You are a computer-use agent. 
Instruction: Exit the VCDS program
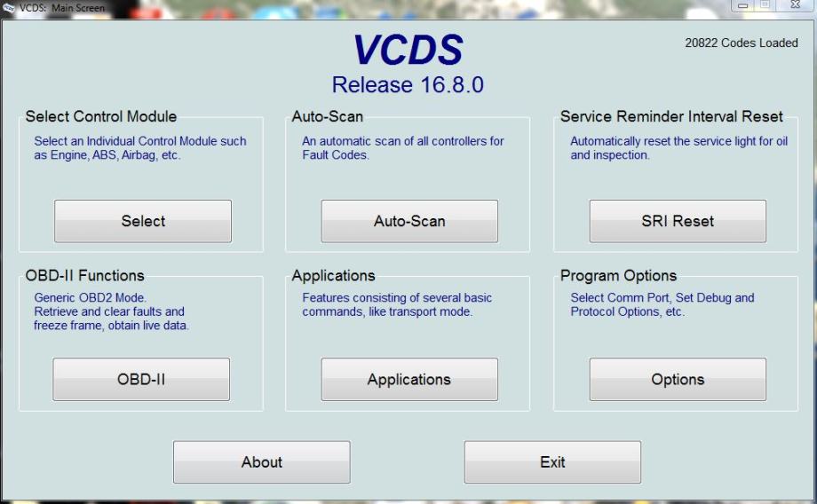point(553,461)
